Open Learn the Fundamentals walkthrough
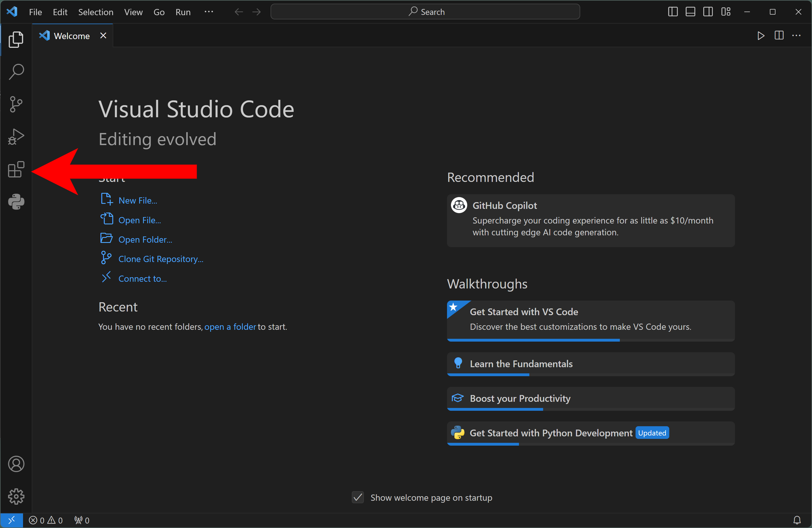This screenshot has width=812, height=528. click(x=591, y=364)
